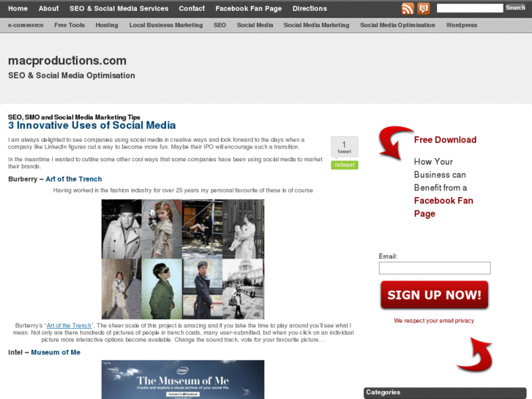Image resolution: width=532 pixels, height=399 pixels.
Task: Click the tweet count box
Action: tap(345, 147)
